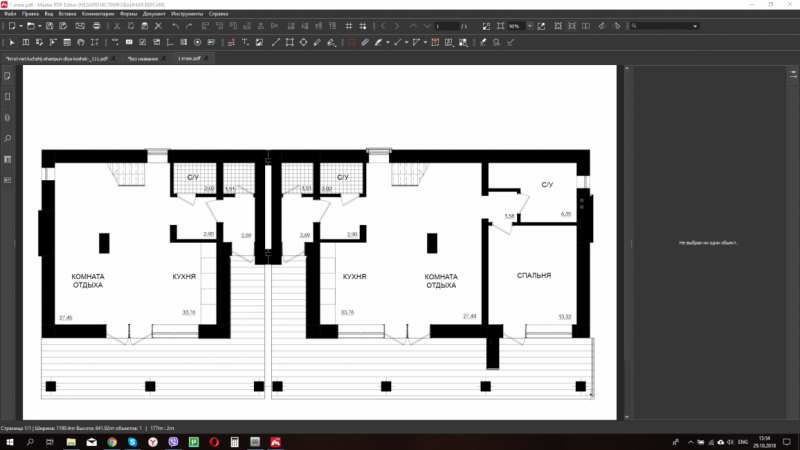Screen dimensions: 800x450
Task: Select the Hand pan tool
Action: (x=81, y=42)
